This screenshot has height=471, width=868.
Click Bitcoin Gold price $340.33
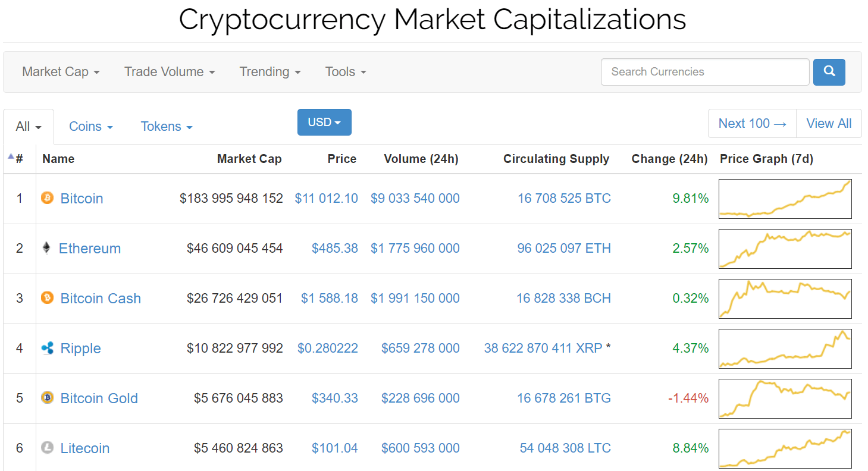[x=335, y=398]
